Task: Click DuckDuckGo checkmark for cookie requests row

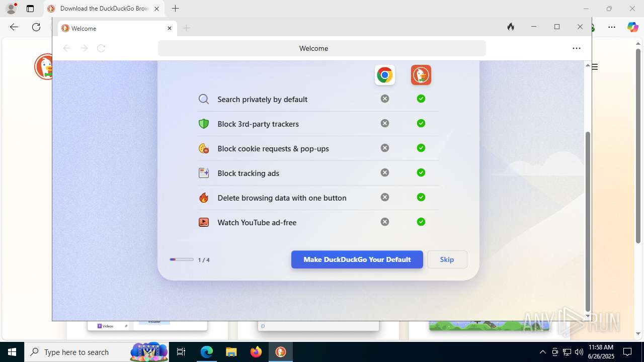Action: 421,148
